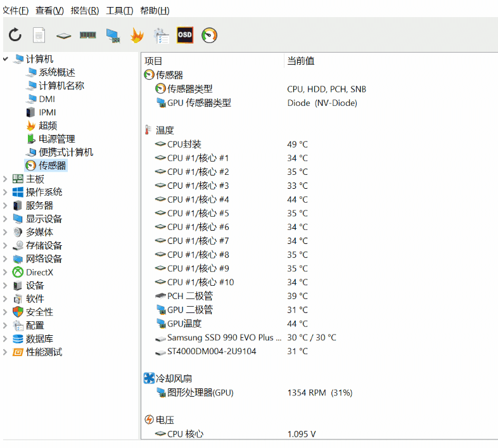The width and height of the screenshot is (498, 448).
Task: Expand the 显示设备 tree node
Action: [6, 219]
